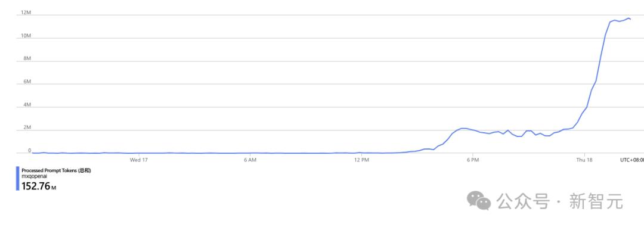Select the 10M y-axis label

(26, 36)
